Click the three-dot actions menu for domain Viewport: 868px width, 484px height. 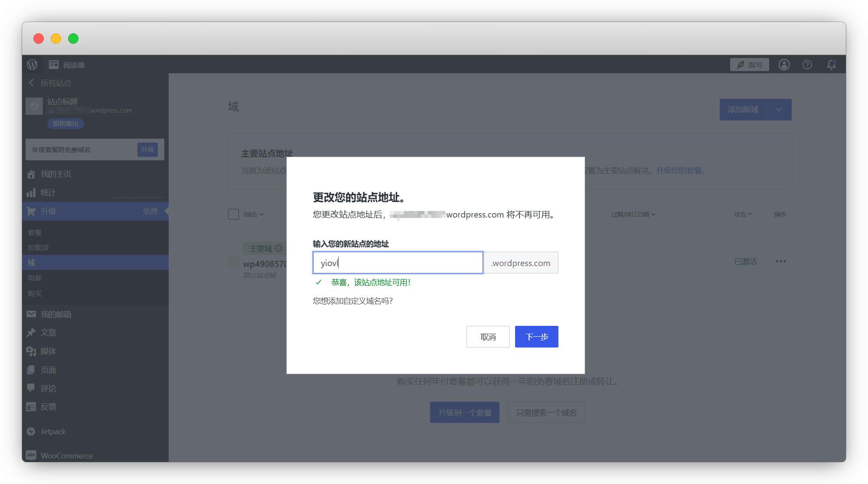(780, 261)
